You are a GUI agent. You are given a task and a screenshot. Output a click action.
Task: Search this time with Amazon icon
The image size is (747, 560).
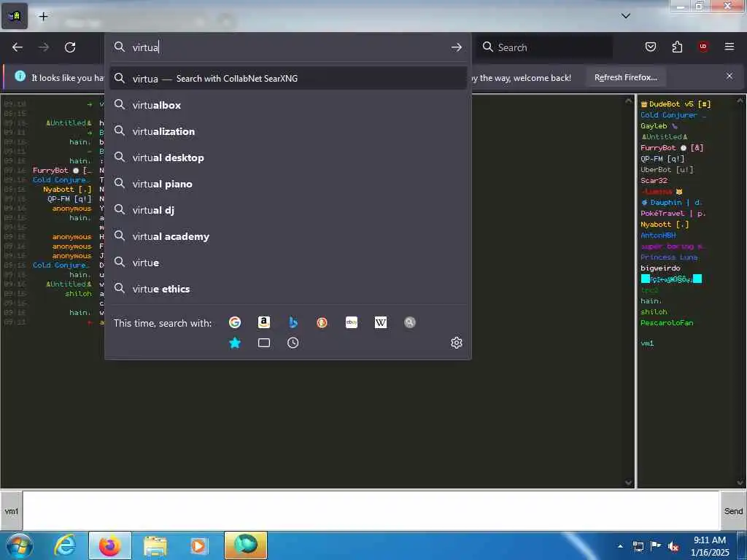(264, 322)
